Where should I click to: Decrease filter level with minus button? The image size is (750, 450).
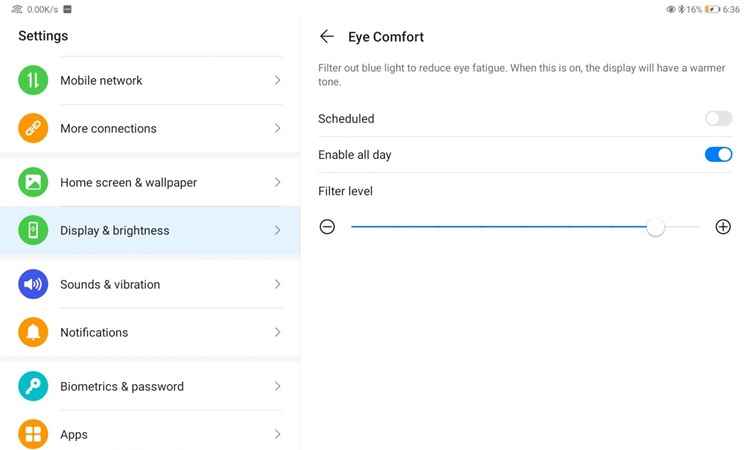pyautogui.click(x=327, y=227)
